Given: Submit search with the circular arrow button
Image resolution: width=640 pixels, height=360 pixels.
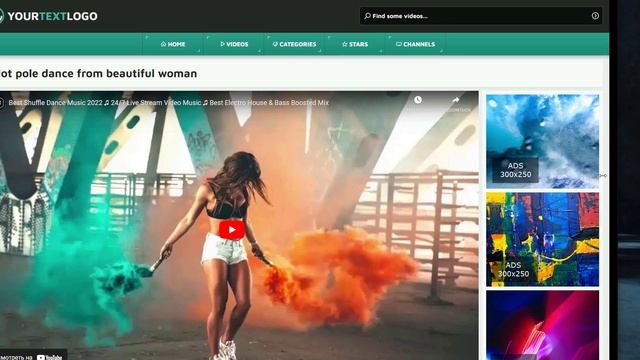Looking at the screenshot, I should click(x=595, y=16).
